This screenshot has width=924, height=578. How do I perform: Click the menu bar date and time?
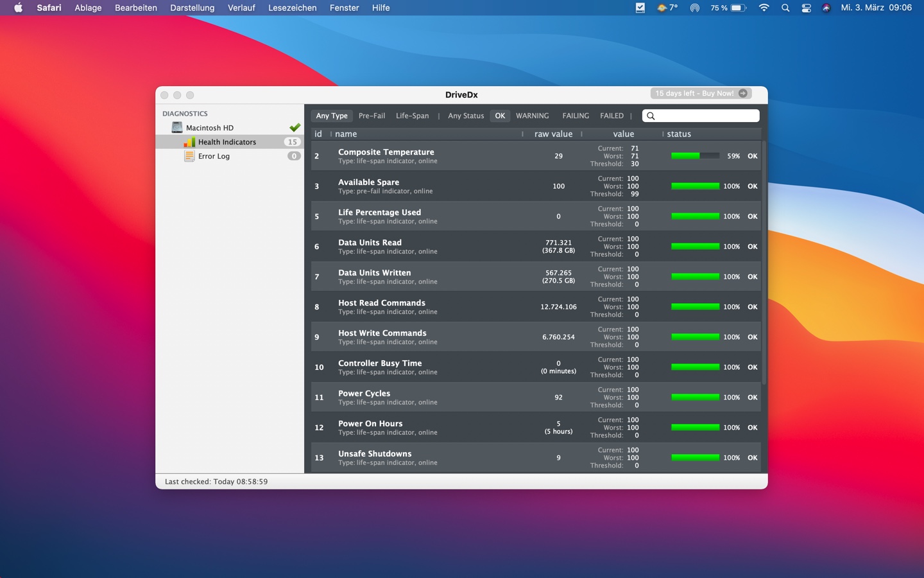click(876, 8)
